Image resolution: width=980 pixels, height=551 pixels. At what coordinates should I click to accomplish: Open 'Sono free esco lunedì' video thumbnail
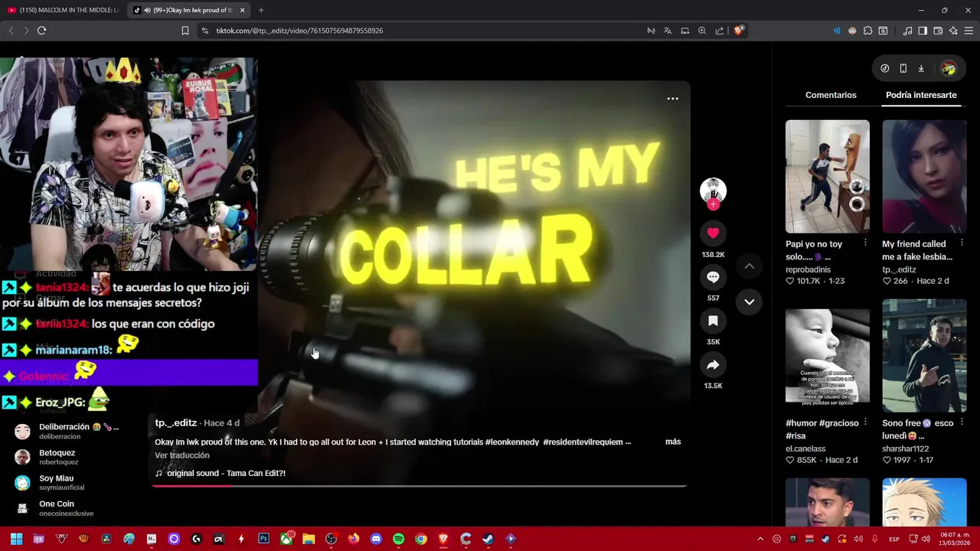(924, 356)
